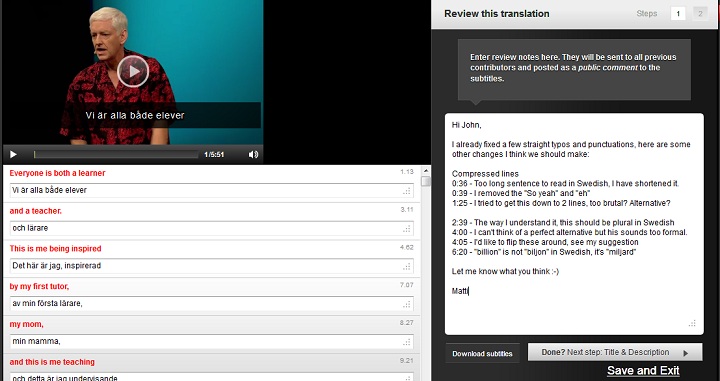Click the Download subtitles button
720x381 pixels.
[482, 353]
